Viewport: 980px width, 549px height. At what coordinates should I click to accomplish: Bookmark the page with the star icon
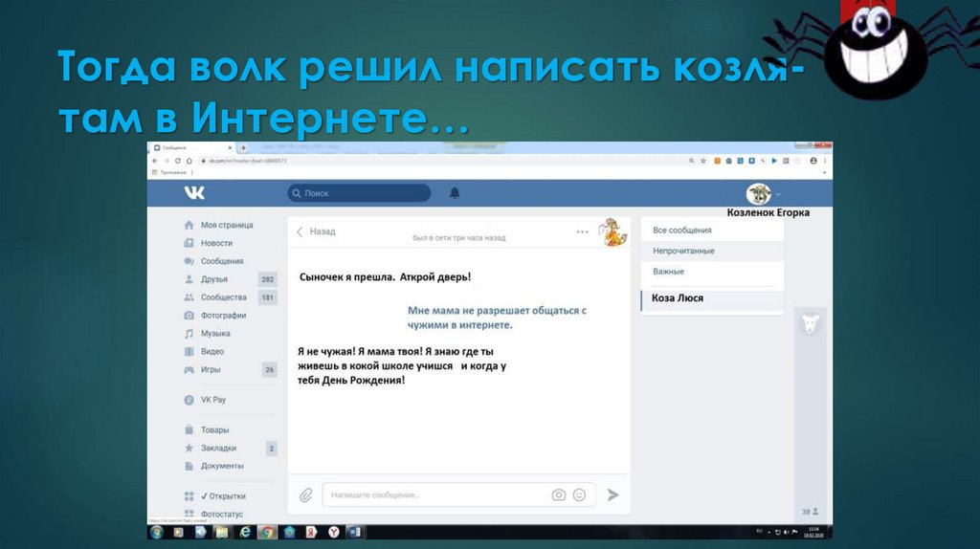pos(703,161)
